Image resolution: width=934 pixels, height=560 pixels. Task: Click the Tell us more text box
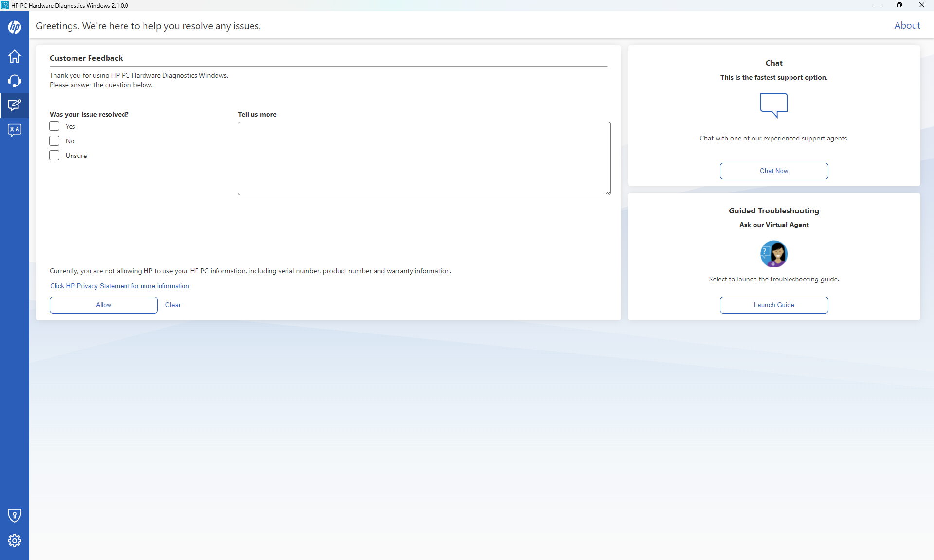click(x=424, y=158)
